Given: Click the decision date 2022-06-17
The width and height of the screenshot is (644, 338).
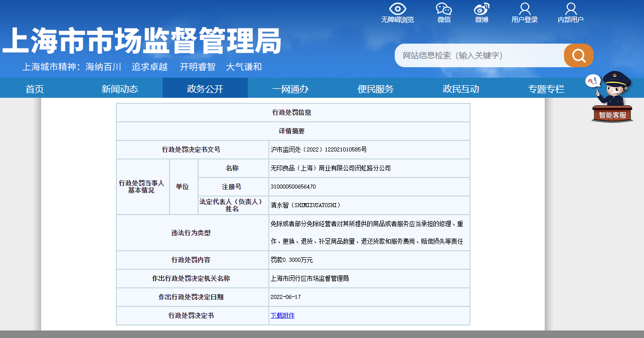Looking at the screenshot, I should [x=285, y=297].
